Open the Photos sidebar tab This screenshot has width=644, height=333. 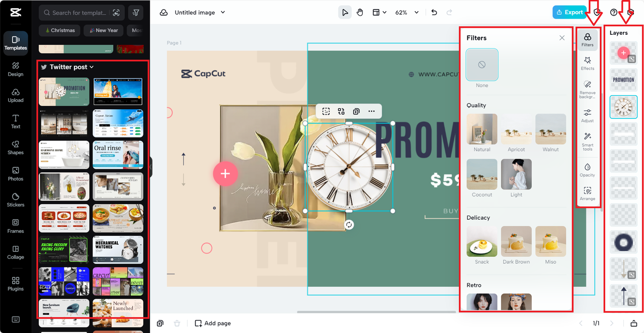pos(16,174)
